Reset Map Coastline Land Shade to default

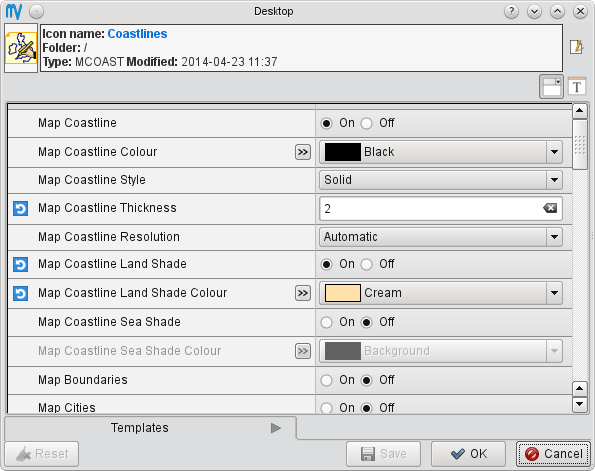20,264
